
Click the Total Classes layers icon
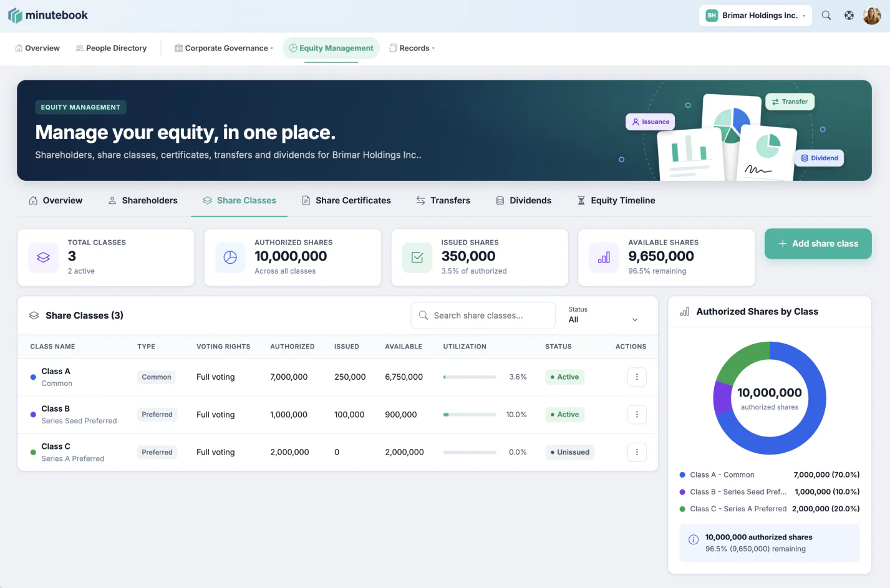(x=43, y=258)
